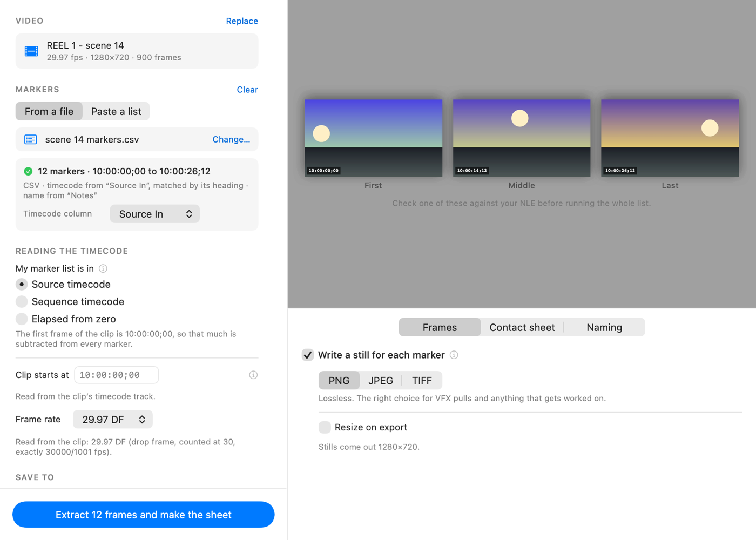Open info icon beside My marker list is in
The height and width of the screenshot is (540, 756).
pyautogui.click(x=103, y=268)
